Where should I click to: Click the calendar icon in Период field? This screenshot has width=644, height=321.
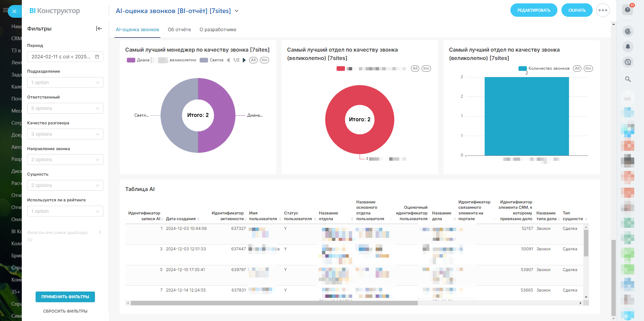coord(97,57)
